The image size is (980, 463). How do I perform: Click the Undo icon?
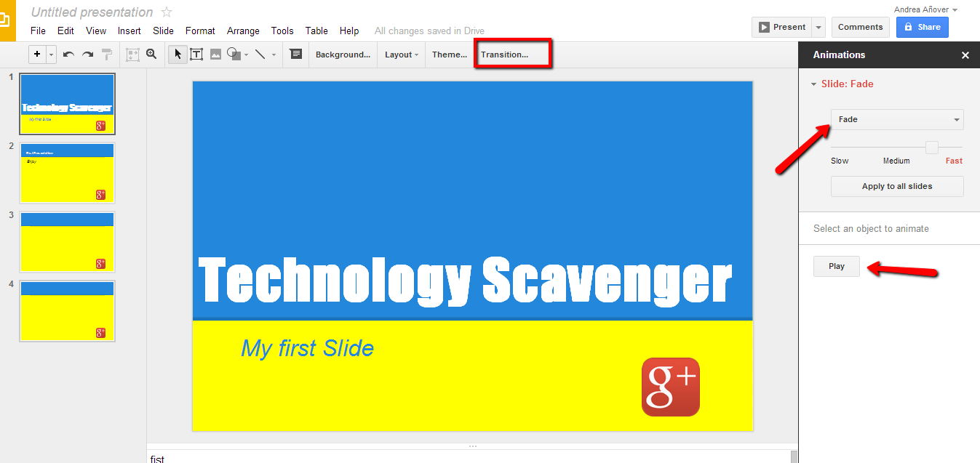[67, 54]
